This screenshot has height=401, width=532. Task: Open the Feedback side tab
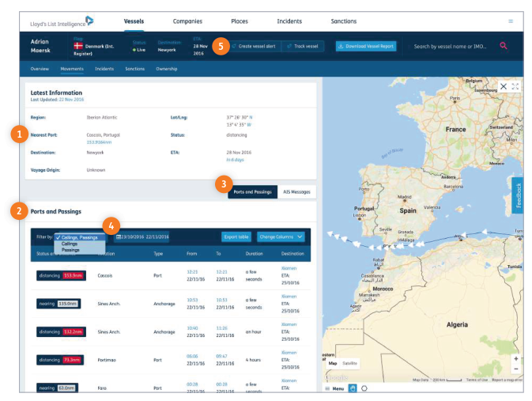coord(518,195)
